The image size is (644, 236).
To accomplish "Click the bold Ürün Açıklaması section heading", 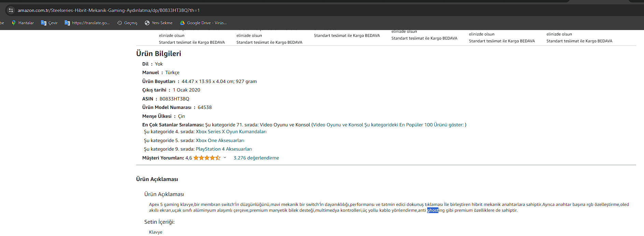I will point(157,179).
